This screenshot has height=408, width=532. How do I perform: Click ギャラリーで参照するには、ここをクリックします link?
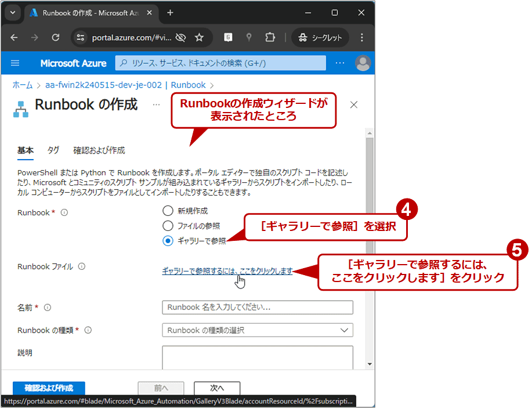[227, 271]
